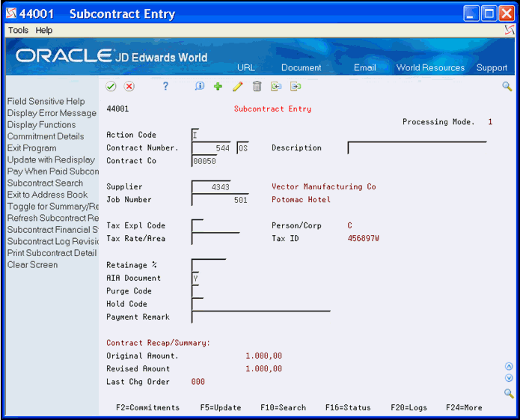520x420 pixels.
Task: Select Display Error Message
Action: (x=52, y=113)
